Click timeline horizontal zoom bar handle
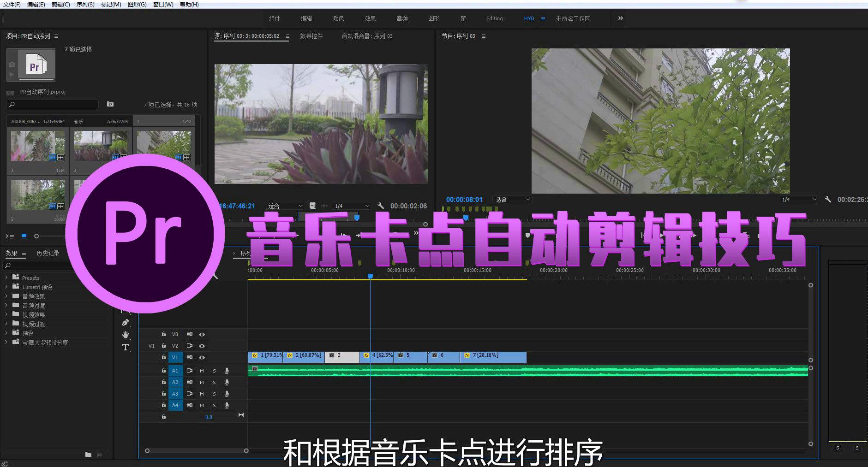Viewport: 868px width, 467px height. pyautogui.click(x=246, y=450)
